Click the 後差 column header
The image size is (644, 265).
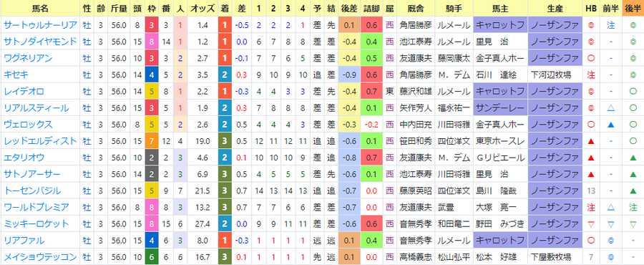(x=349, y=8)
